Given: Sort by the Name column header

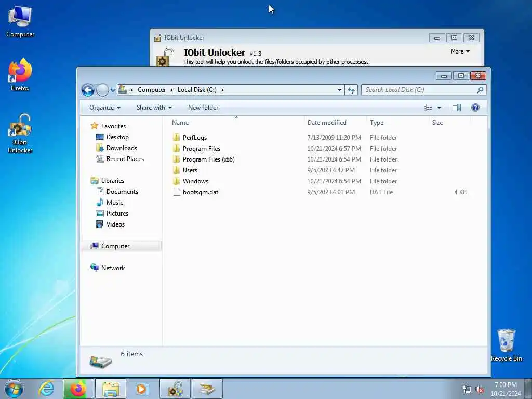Looking at the screenshot, I should [x=180, y=123].
